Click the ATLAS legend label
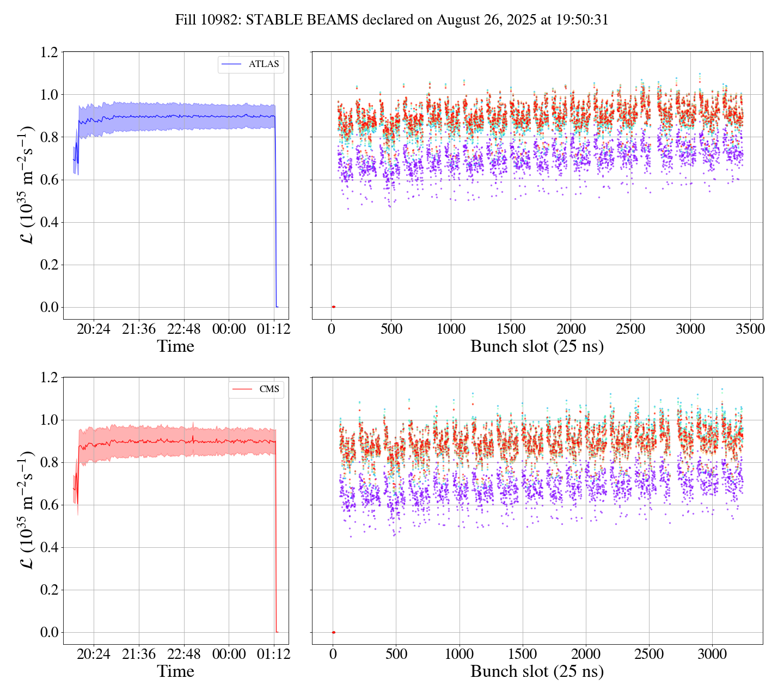The height and width of the screenshot is (697, 784). point(264,64)
